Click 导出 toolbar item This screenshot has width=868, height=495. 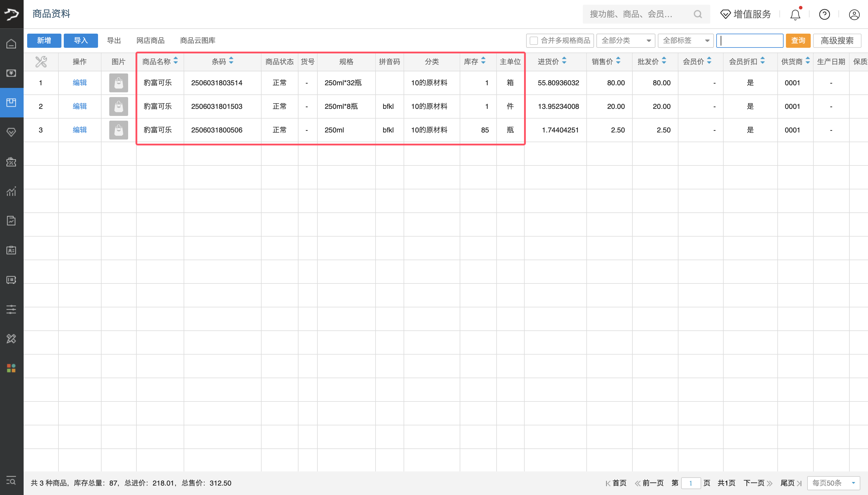click(114, 40)
